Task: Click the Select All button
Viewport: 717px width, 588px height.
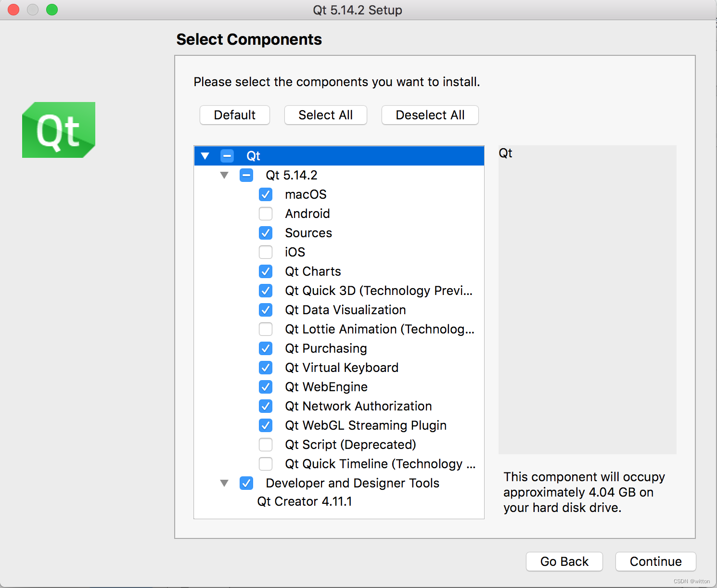Action: pos(325,115)
